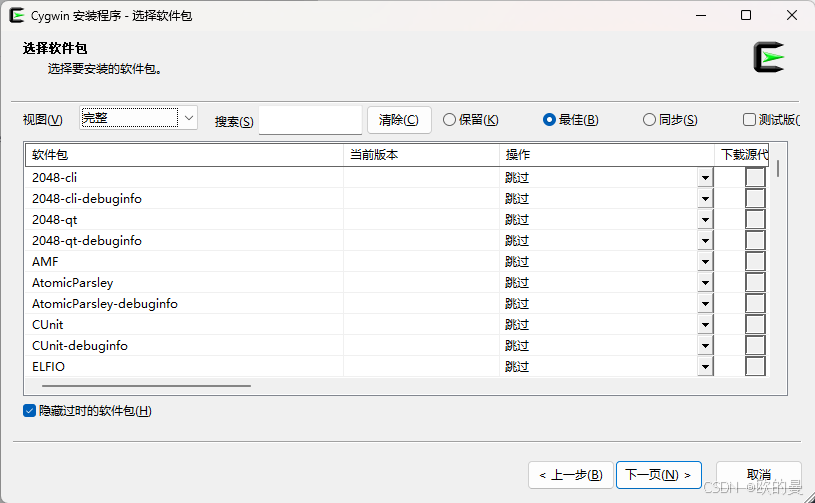Screen dimensions: 815x503
Task: Open action dropdown for 2048-cli
Action: [705, 178]
